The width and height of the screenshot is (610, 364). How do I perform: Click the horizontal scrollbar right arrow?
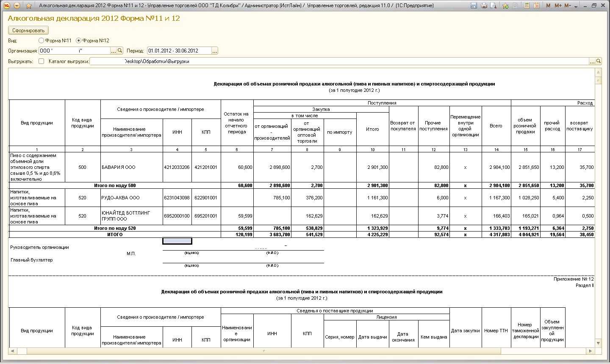click(x=591, y=351)
